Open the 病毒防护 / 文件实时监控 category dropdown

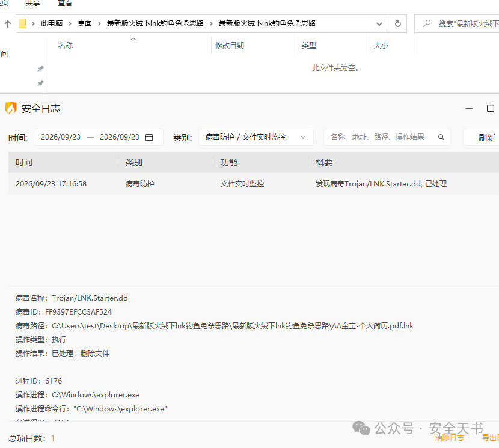[256, 137]
